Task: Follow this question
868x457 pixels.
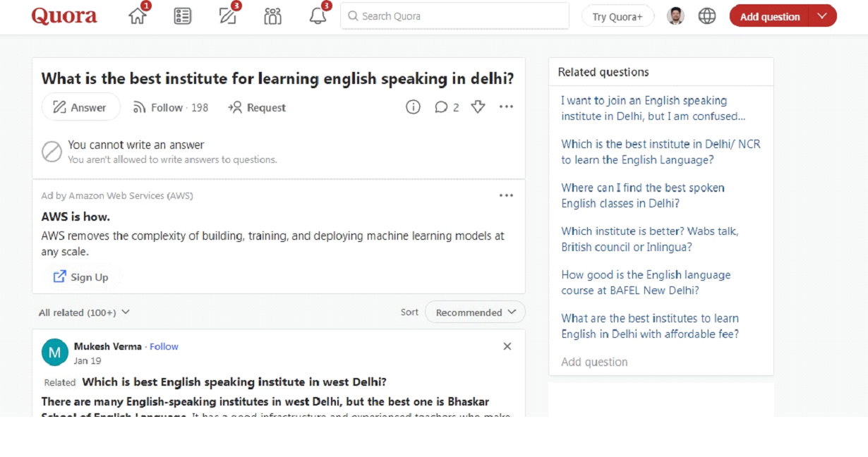Action: (x=170, y=108)
